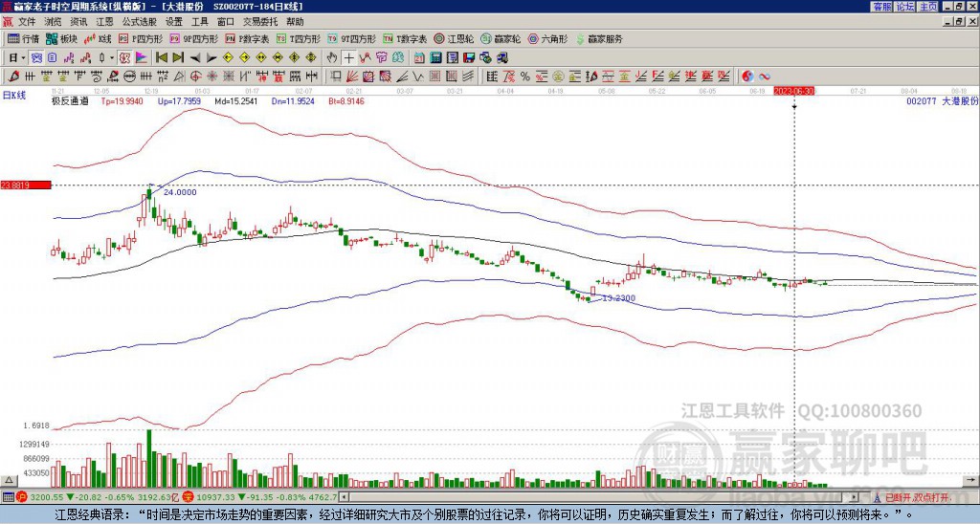This screenshot has width=980, height=524.
Task: Open the 工具 menu
Action: tap(199, 22)
